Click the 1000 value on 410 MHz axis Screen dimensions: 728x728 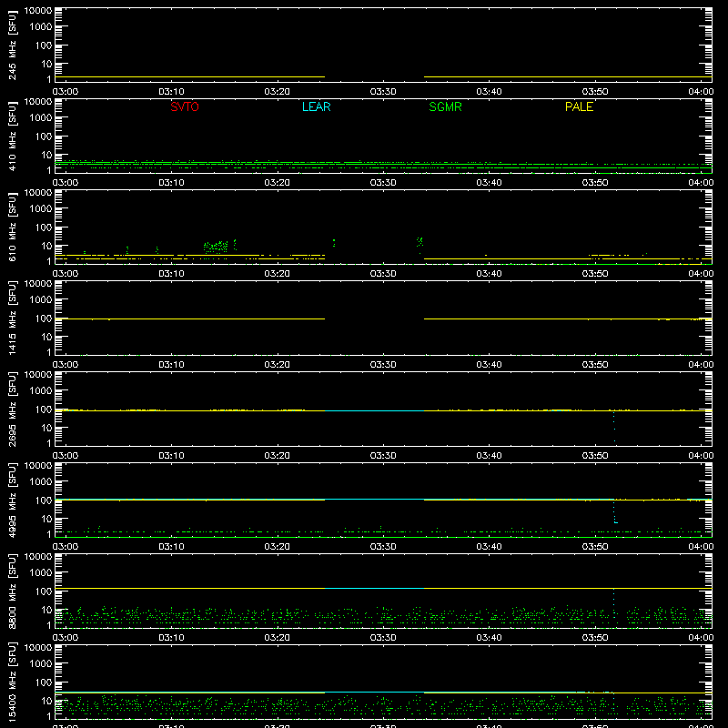coord(41,118)
